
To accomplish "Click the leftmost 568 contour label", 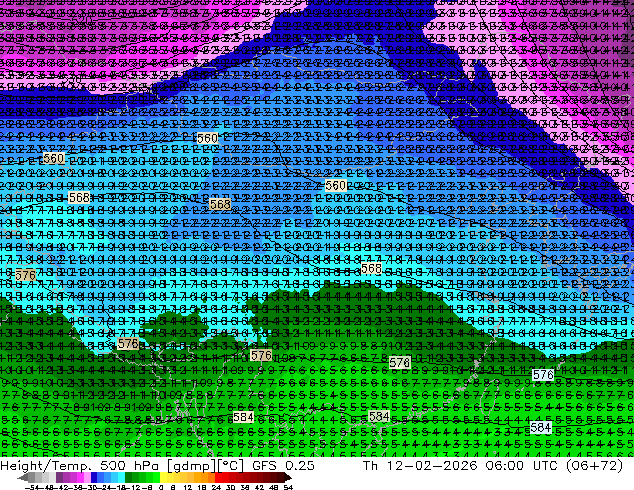I will [x=79, y=198].
